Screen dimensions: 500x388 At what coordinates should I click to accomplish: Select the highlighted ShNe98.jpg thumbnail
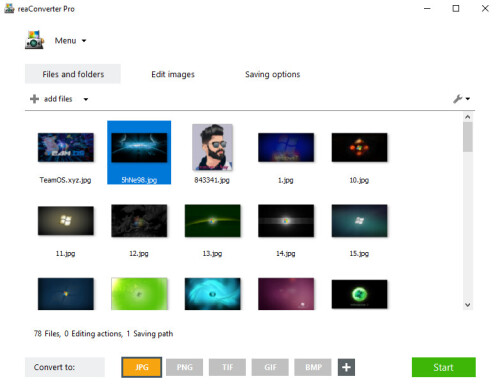(139, 148)
